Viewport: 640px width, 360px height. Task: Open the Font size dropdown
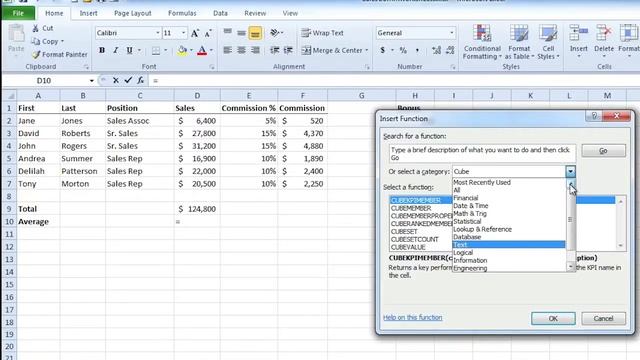pos(183,33)
